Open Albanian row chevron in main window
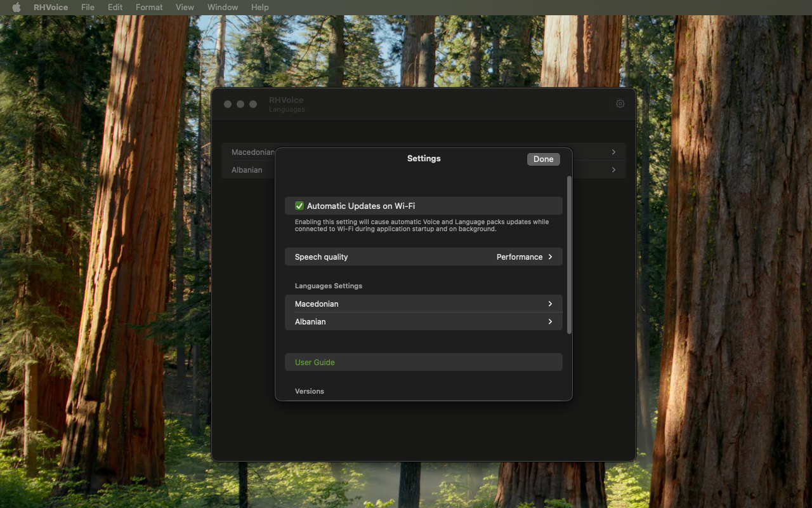Image resolution: width=812 pixels, height=508 pixels. [x=613, y=170]
